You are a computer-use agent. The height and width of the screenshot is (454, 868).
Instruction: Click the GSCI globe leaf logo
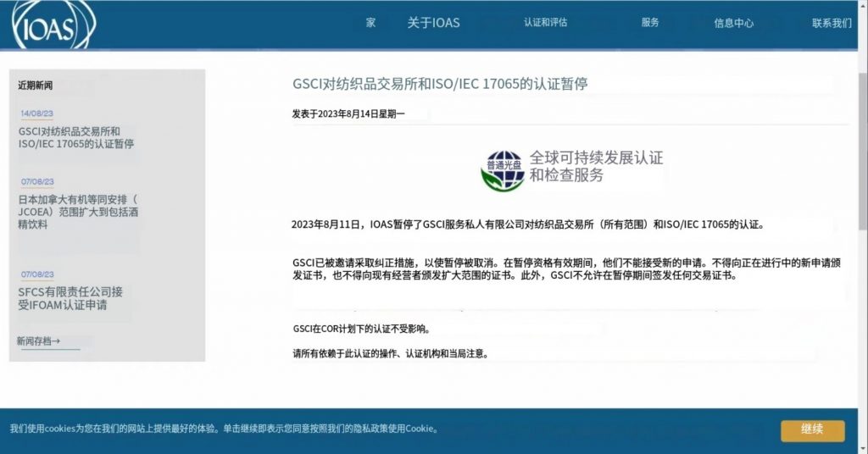[x=503, y=171]
